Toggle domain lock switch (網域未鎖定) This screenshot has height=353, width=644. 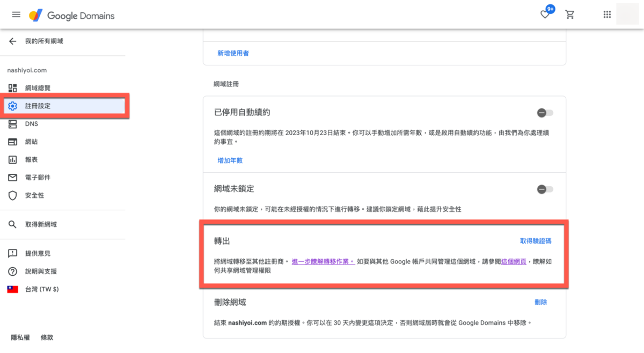(x=545, y=189)
